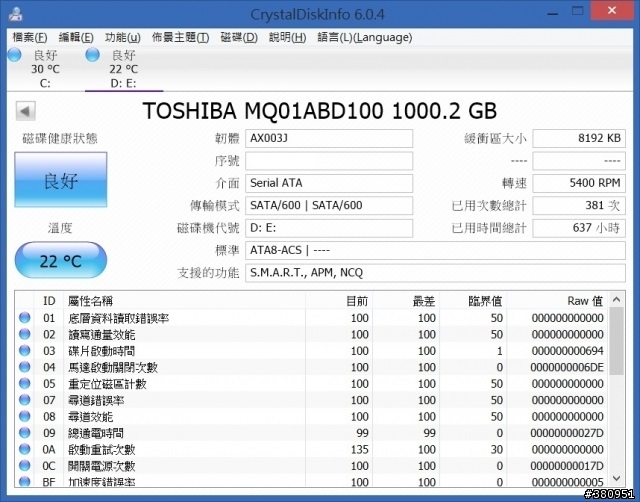Select the 啟動重試次數 attribute row
The height and width of the screenshot is (502, 640).
click(x=312, y=449)
